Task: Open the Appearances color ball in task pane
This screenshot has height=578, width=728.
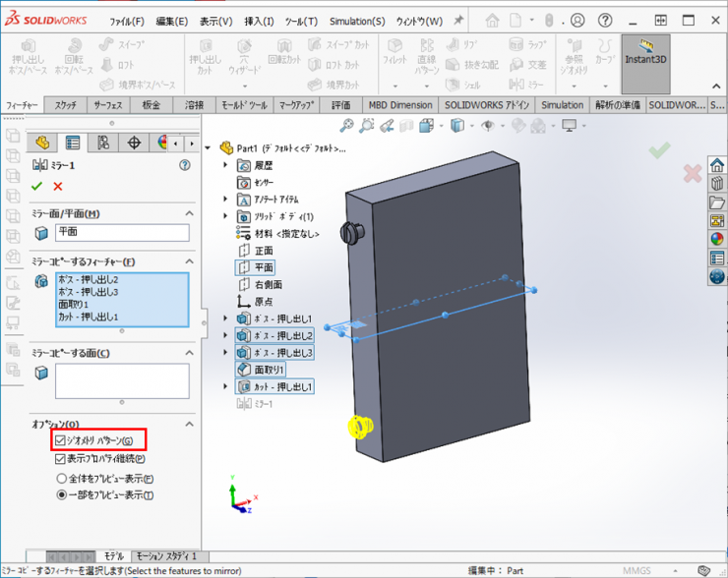Action: [x=716, y=238]
